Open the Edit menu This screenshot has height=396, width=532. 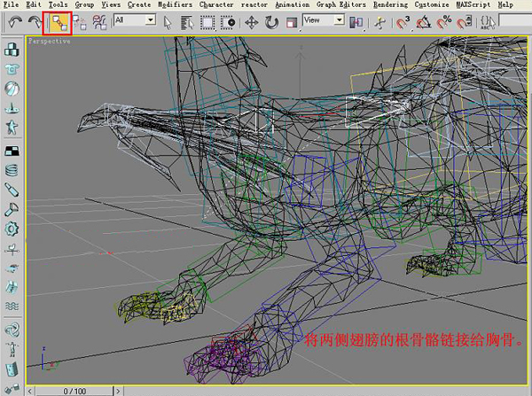pyautogui.click(x=34, y=4)
